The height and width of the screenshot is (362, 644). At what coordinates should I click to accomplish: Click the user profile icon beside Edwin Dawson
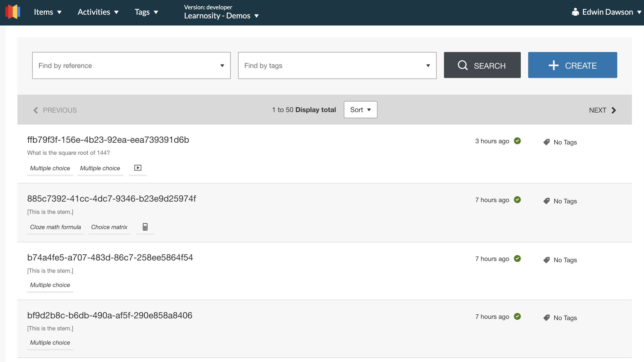pos(576,12)
